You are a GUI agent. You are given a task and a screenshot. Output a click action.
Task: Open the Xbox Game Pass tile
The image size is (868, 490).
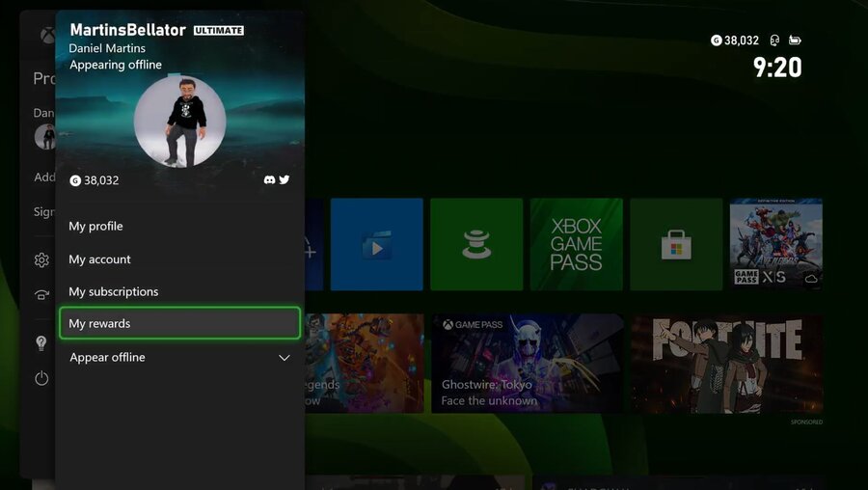[577, 244]
